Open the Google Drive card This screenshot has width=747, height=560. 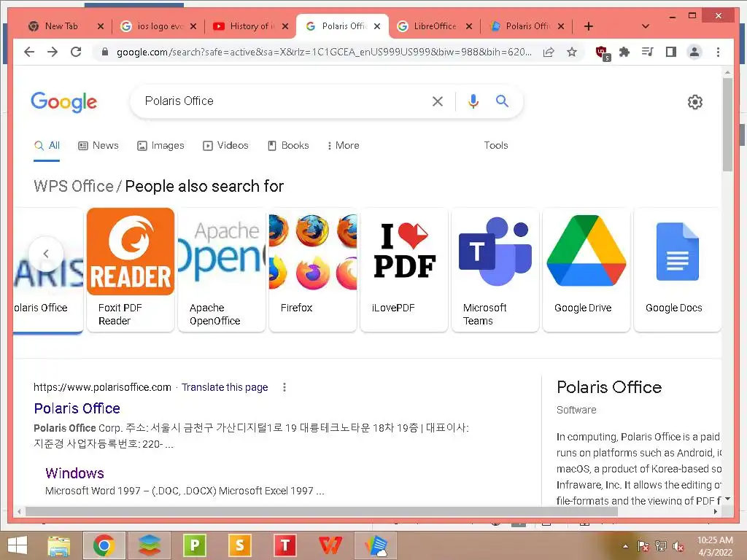(587, 270)
